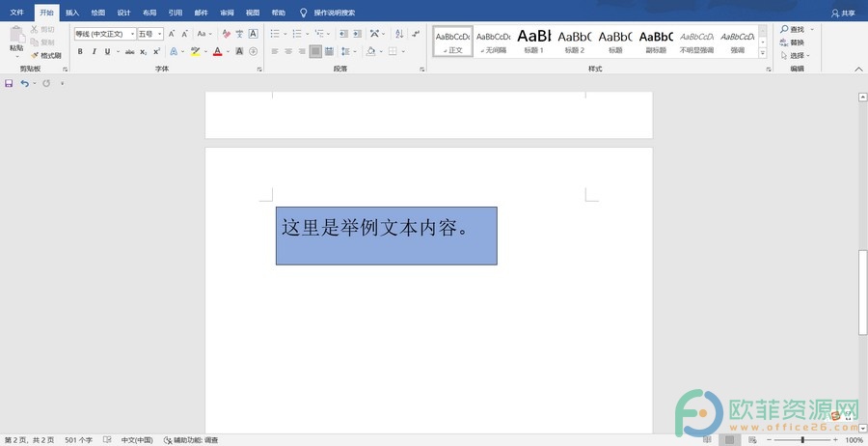Switch to the References tab

pos(176,13)
